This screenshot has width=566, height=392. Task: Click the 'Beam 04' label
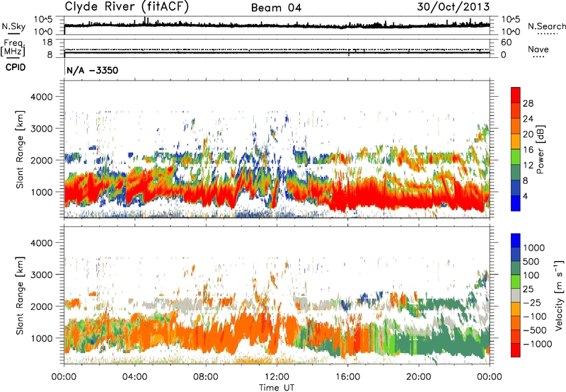276,8
